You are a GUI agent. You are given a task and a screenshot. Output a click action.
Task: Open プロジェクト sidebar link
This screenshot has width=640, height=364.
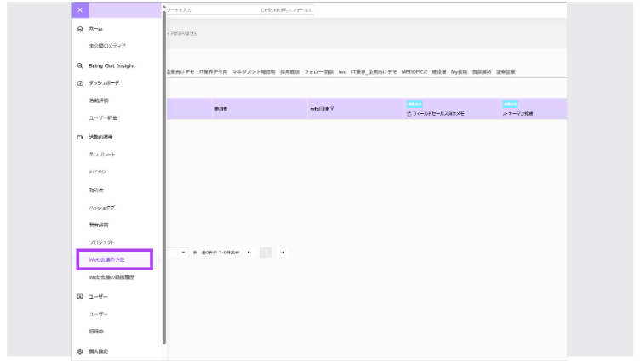tap(101, 242)
